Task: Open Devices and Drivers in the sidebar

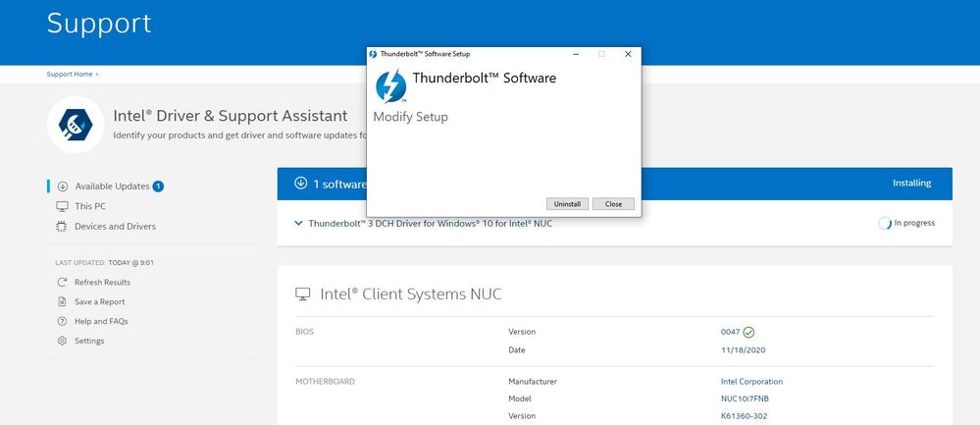Action: (x=115, y=227)
